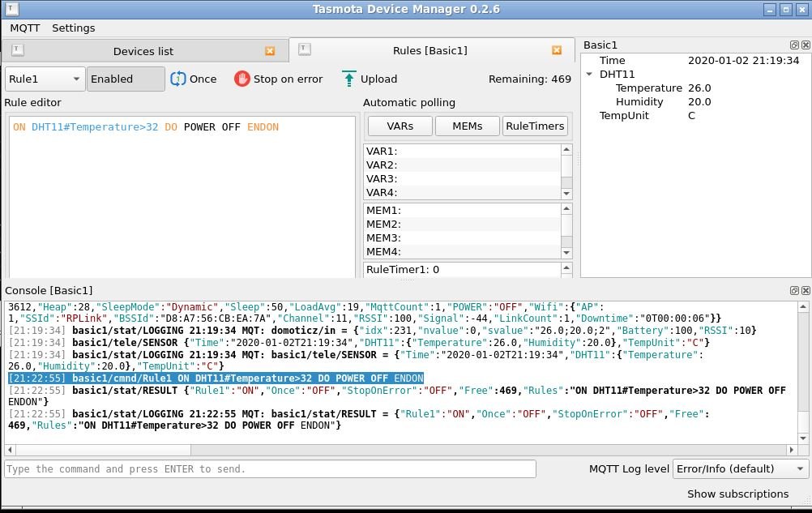Click the MEMs polling button
812x513 pixels.
coord(467,126)
